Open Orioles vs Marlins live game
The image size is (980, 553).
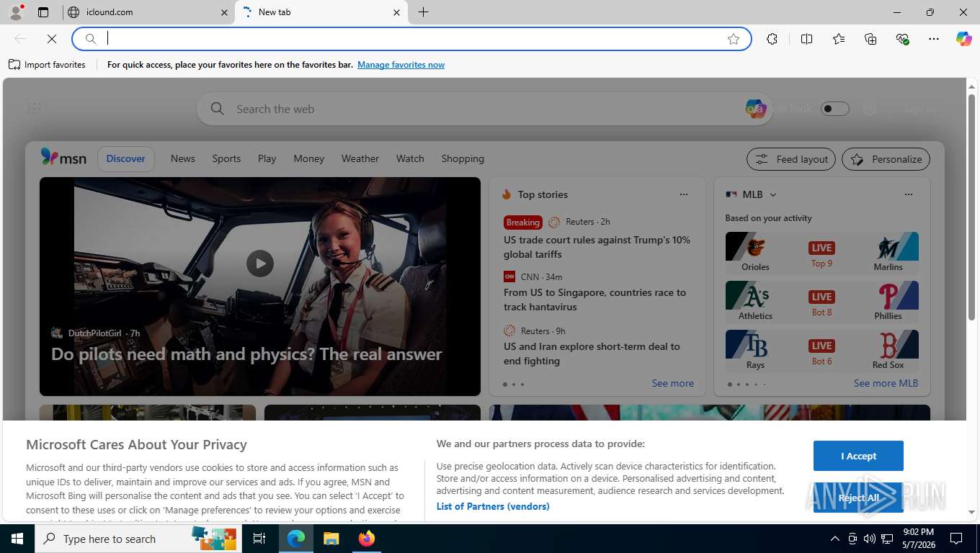[x=822, y=252]
